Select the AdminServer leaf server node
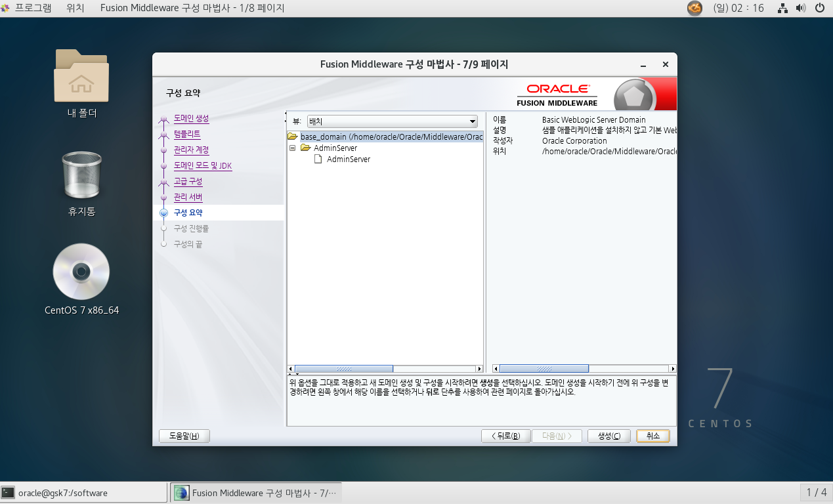 (349, 159)
